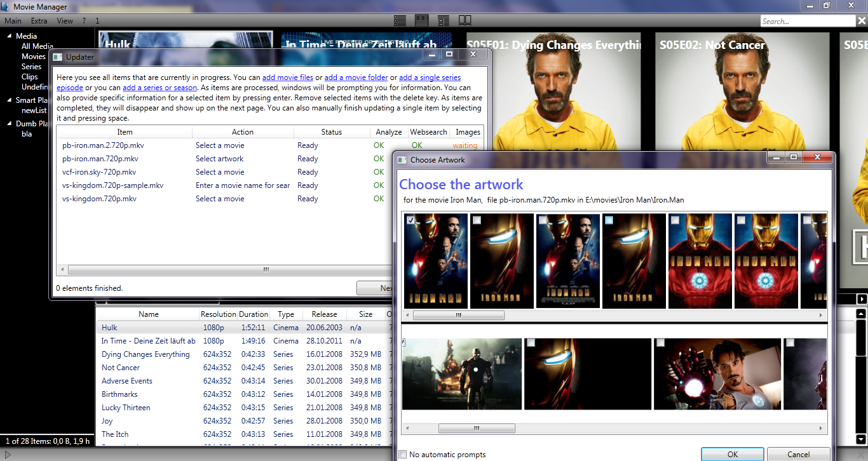Click the right arrow of the backdrop row scrollbar
The height and width of the screenshot is (461, 868).
pyautogui.click(x=821, y=429)
